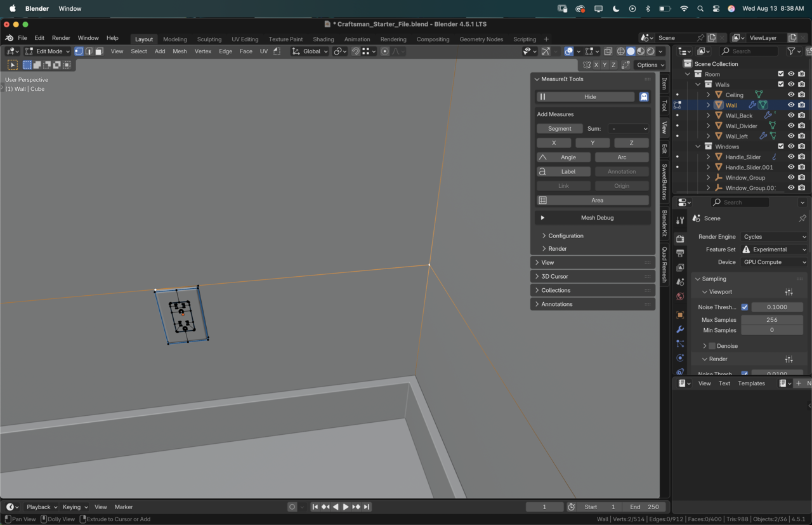Screen dimensions: 812x525
Task: Open the Options dropdown in viewport
Action: point(650,65)
